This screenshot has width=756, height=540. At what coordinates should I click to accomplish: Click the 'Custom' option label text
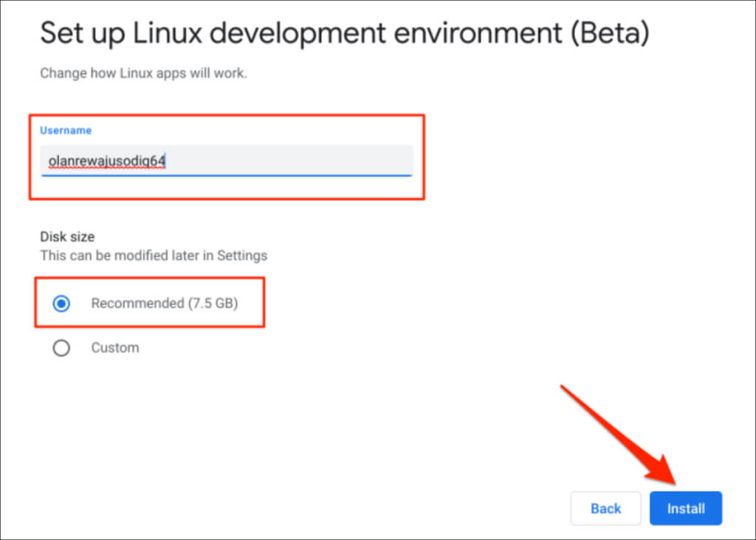point(114,347)
